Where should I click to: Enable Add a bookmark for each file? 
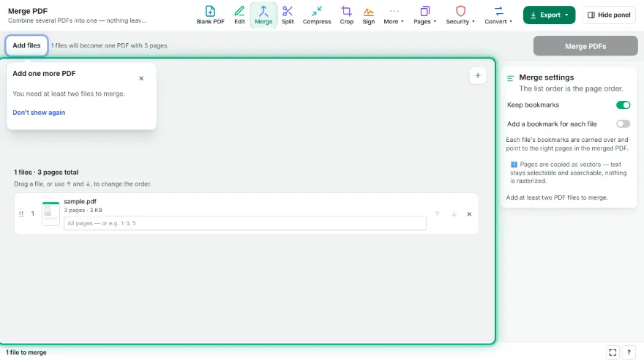623,124
